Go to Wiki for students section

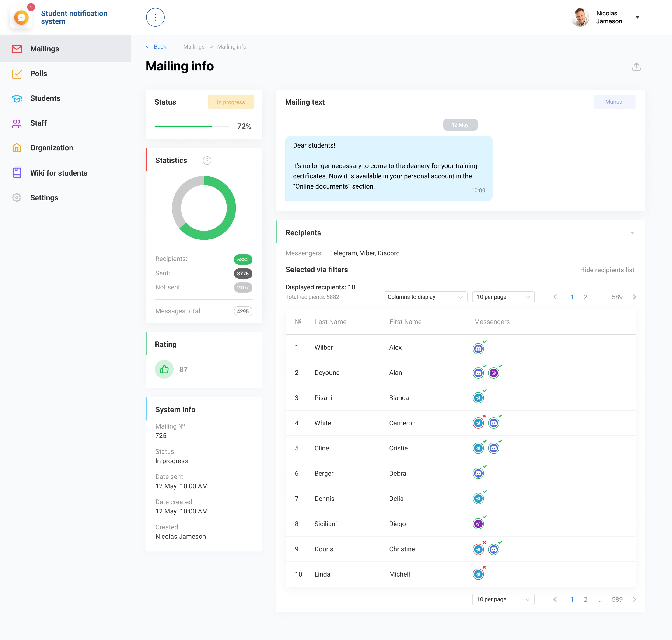pyautogui.click(x=59, y=173)
